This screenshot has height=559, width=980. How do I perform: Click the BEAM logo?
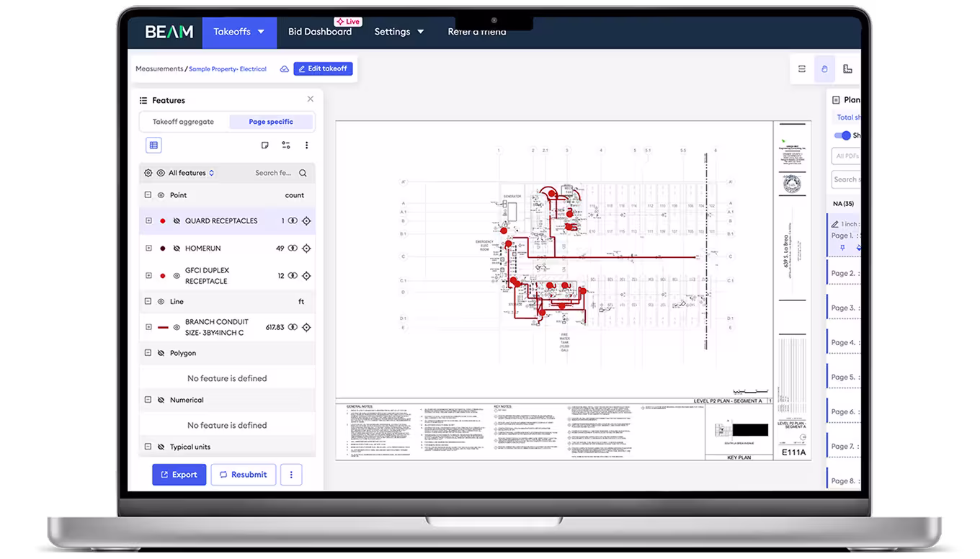[x=169, y=32]
